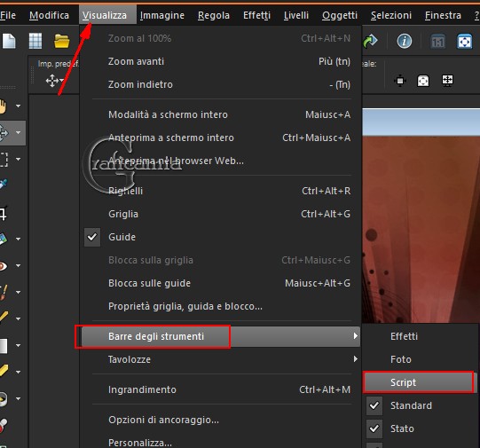Toggle the Guide checkmark
480x448 pixels.
92,237
